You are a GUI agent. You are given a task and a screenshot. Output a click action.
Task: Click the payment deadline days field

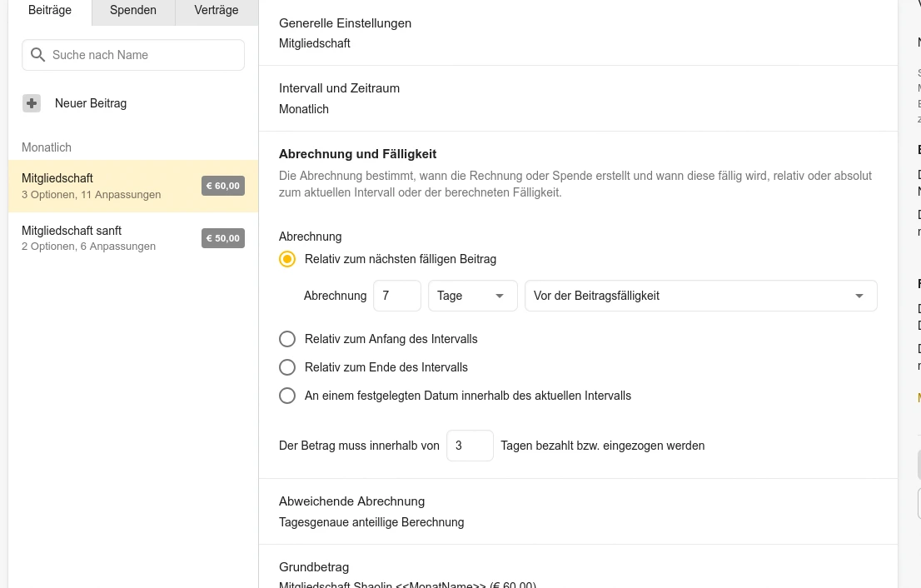470,446
